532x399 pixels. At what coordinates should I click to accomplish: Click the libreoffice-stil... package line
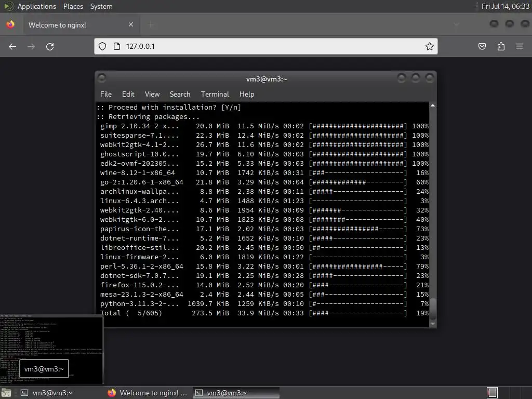[264, 248]
